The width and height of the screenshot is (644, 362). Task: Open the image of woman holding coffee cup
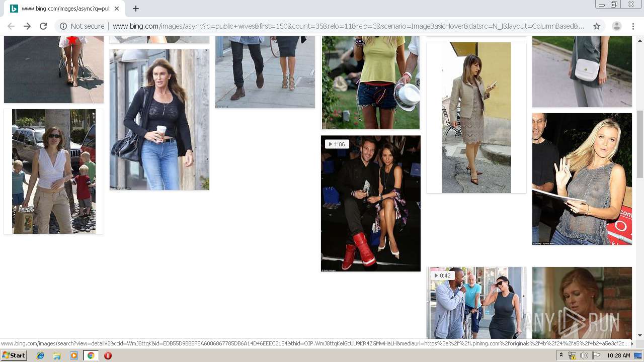click(159, 120)
